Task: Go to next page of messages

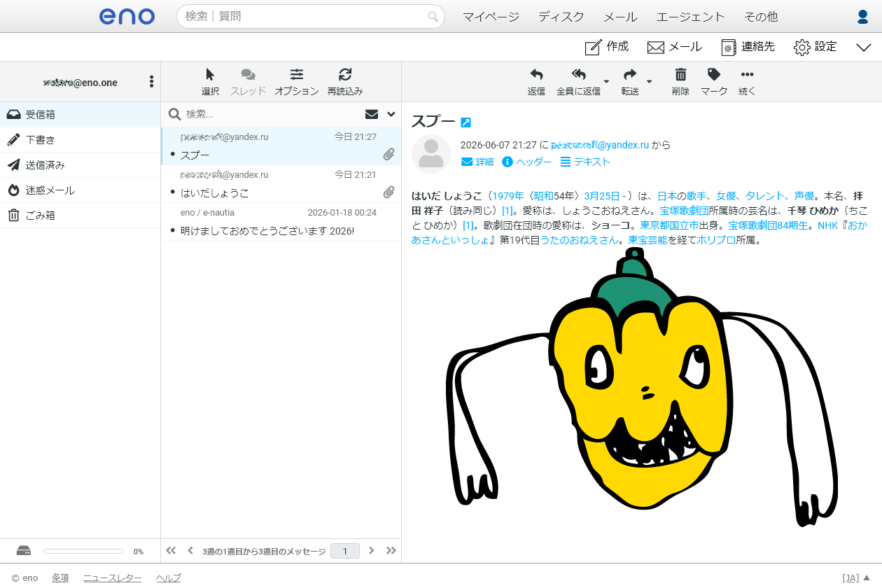Action: (x=372, y=551)
